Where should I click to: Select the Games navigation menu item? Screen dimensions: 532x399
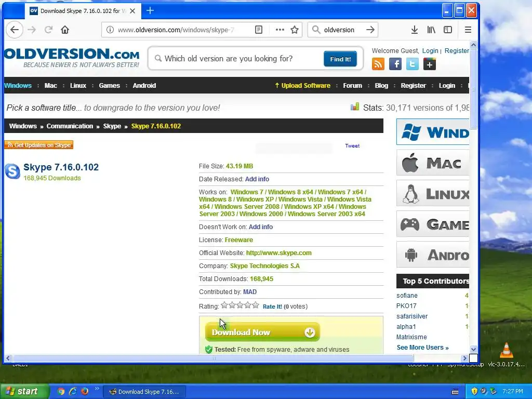click(x=109, y=86)
